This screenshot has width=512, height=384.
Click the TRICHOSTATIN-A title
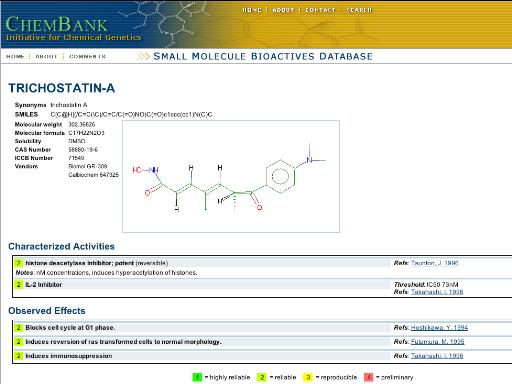click(62, 88)
